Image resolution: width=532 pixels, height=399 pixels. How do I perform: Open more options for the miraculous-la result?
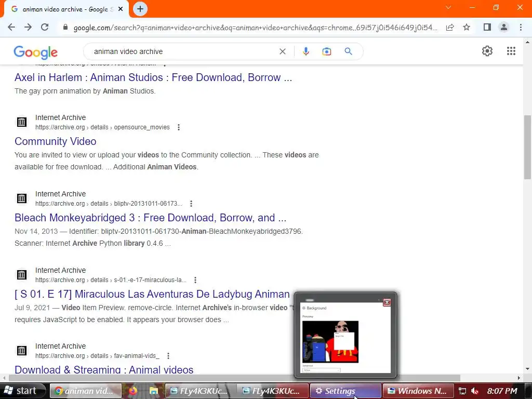pos(195,280)
